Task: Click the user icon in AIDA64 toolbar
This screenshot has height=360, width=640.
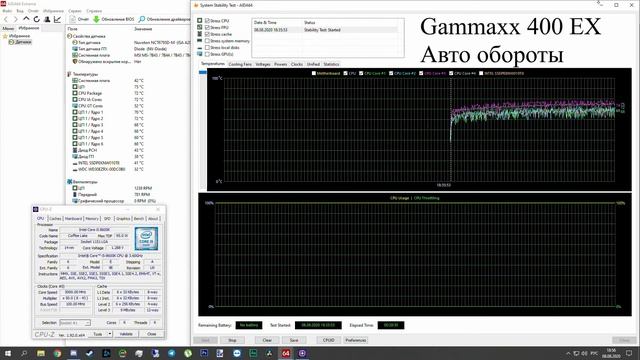Action: click(47, 19)
